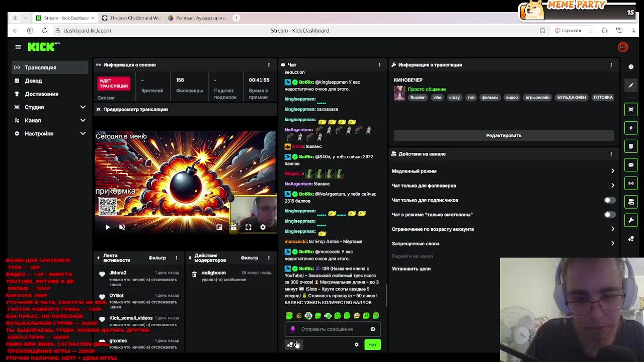
Task: Click the purple microphone icon in chat input
Action: click(x=293, y=329)
